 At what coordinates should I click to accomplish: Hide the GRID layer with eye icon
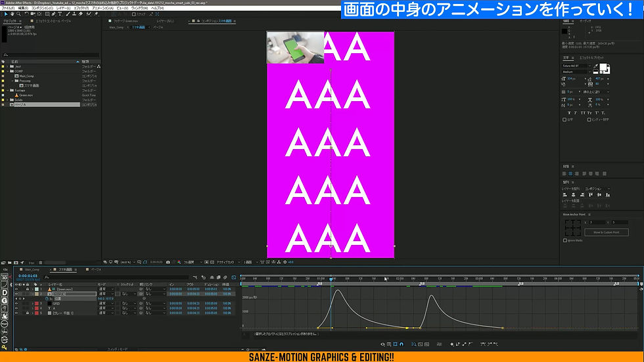(x=16, y=304)
